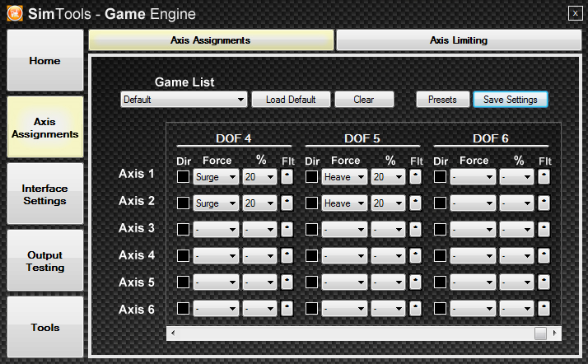Viewport: 588px width, 364px height.
Task: Open the Game List dropdown
Action: coord(184,100)
